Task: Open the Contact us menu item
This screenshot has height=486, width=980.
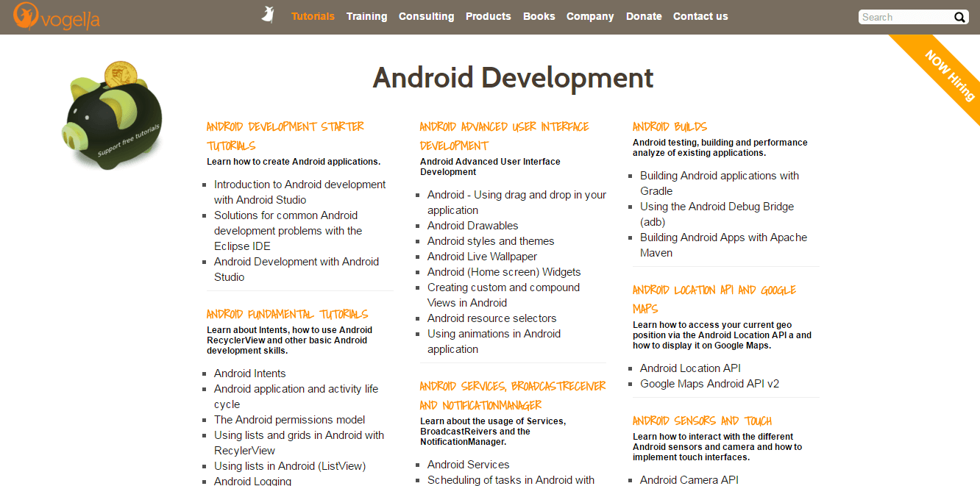Action: [x=700, y=16]
